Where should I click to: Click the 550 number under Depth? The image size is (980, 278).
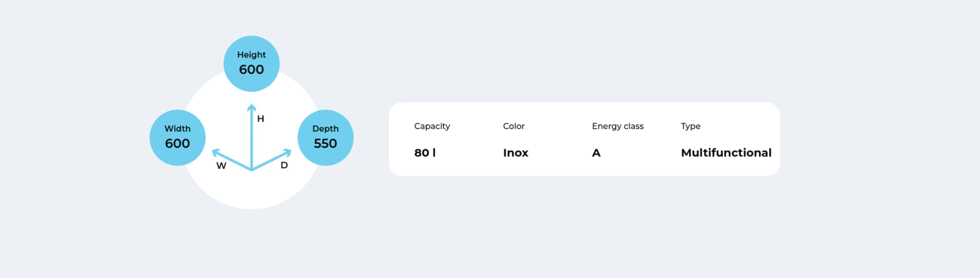[325, 143]
